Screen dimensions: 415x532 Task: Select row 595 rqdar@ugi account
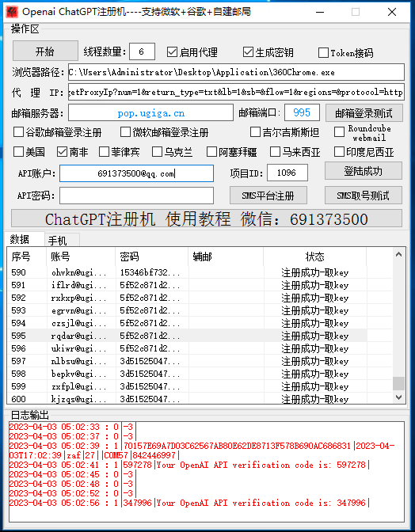(x=200, y=336)
